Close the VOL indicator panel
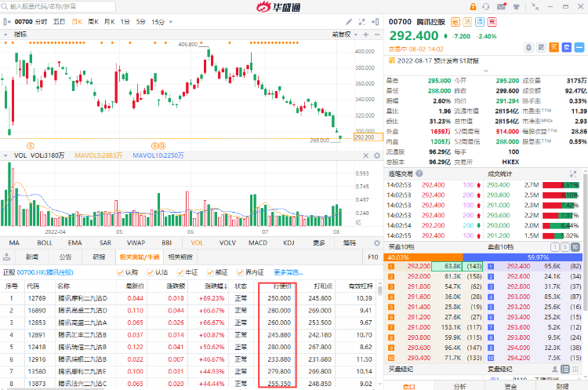This screenshot has height=390, width=588. click(x=366, y=155)
